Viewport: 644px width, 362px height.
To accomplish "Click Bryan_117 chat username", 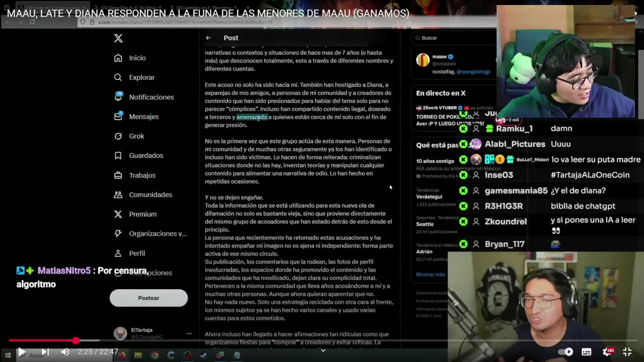I will 504,244.
